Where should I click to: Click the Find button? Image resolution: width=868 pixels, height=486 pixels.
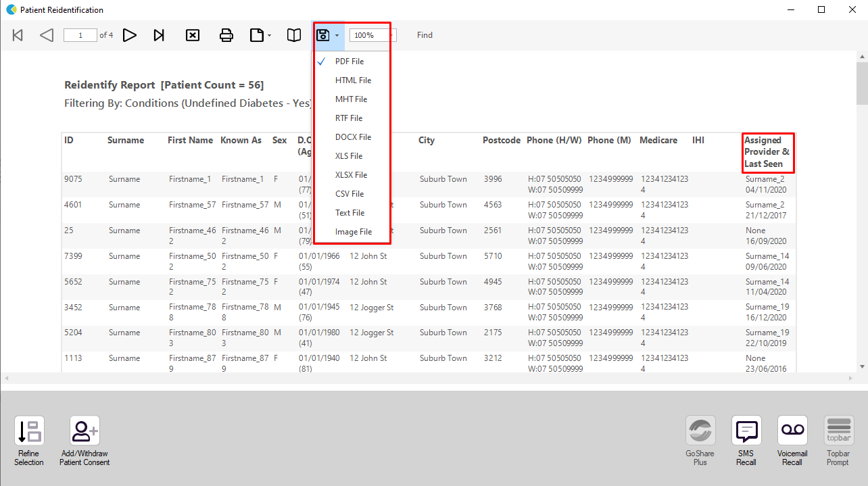point(425,35)
